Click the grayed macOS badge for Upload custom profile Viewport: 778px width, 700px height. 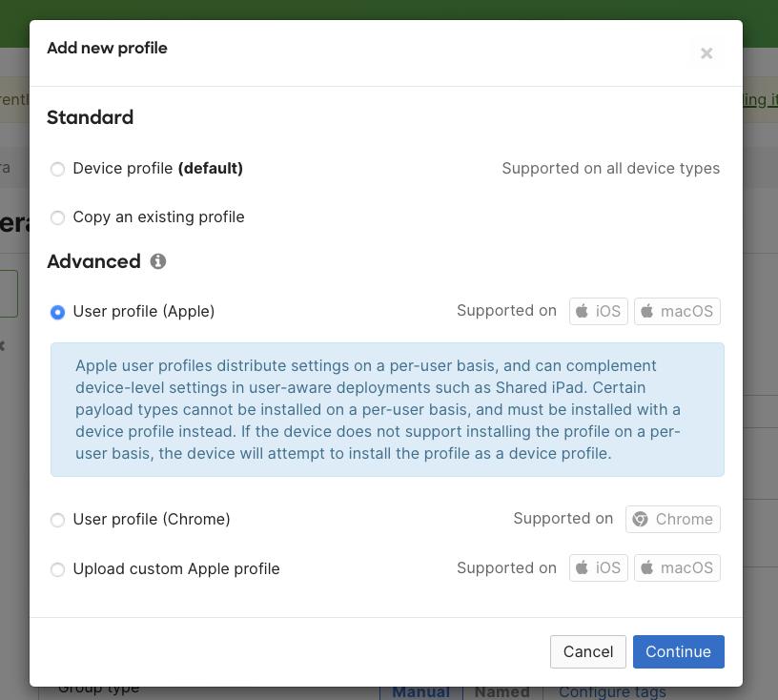point(677,567)
